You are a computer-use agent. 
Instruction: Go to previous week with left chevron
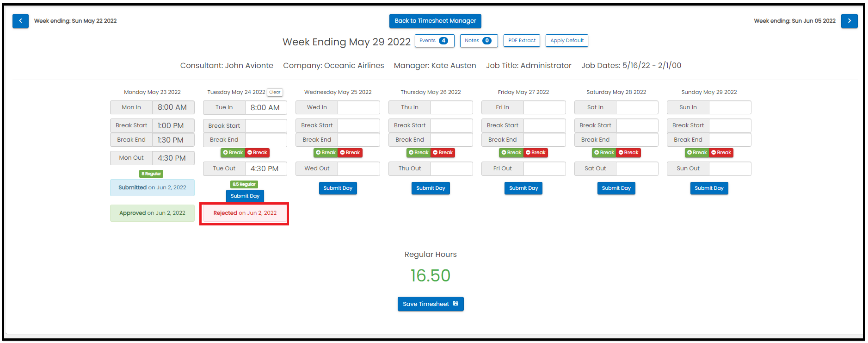tap(20, 21)
